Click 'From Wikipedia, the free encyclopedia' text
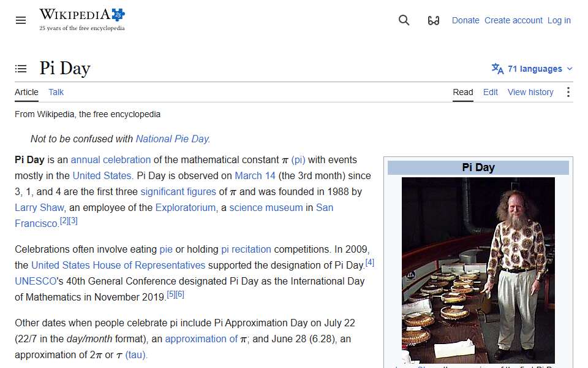Screen dimensions: 588x368 88,114
